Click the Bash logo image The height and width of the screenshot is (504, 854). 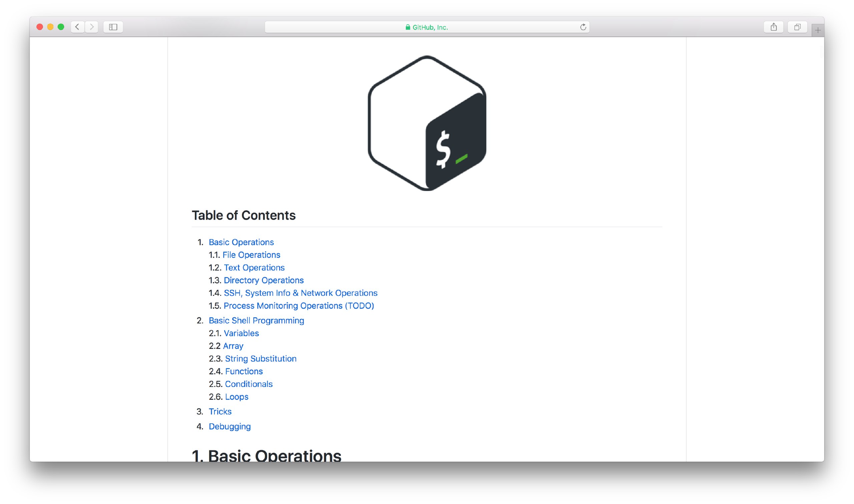coord(427,123)
